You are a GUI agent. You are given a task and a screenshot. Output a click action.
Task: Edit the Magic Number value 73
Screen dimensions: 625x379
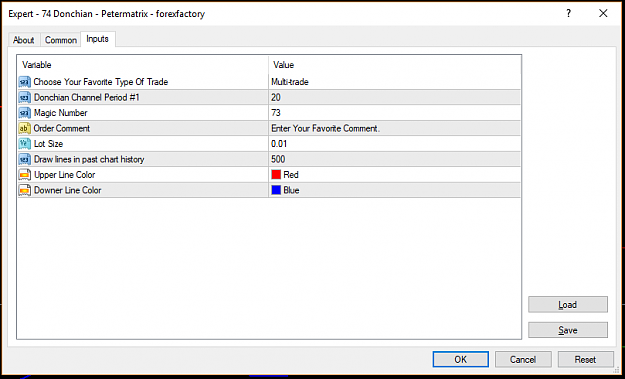click(x=395, y=113)
